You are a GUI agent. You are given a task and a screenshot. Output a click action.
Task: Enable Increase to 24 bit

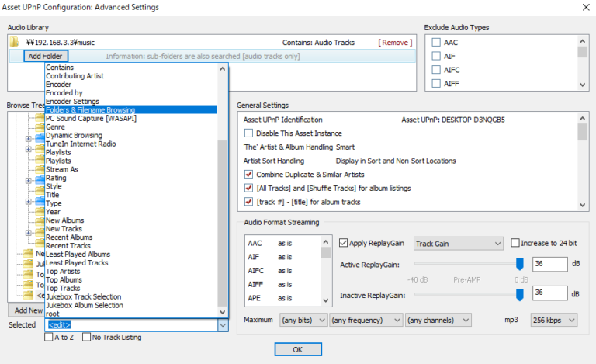pos(515,243)
